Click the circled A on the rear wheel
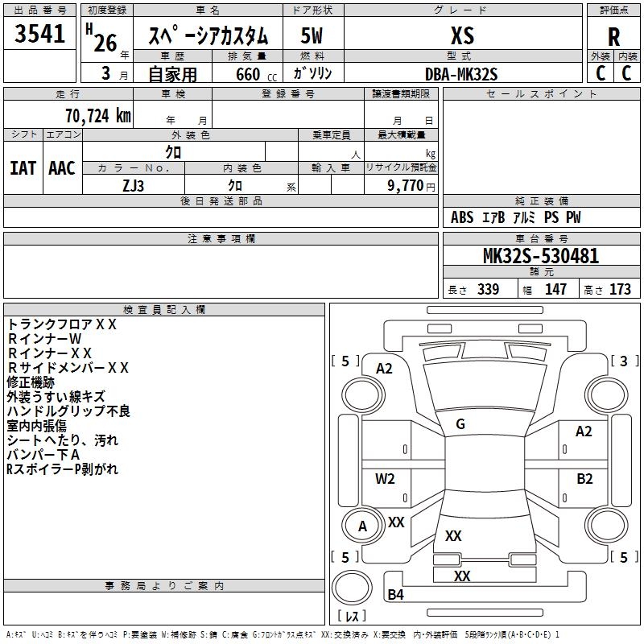The width and height of the screenshot is (644, 644). pos(362,526)
